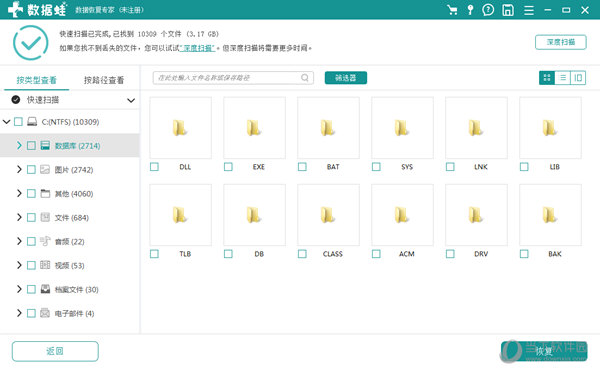Click the 深度扫描 button
Screen dimensions: 600x375
coord(561,42)
